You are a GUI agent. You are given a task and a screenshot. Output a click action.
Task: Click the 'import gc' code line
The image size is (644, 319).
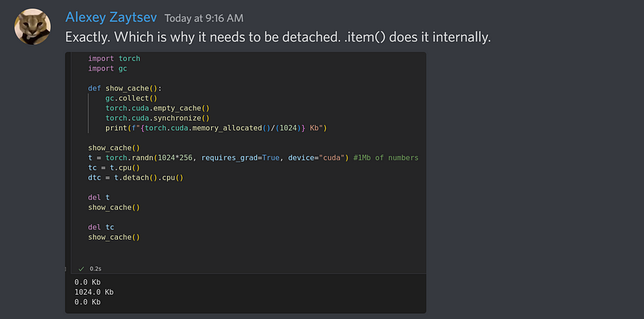click(107, 68)
